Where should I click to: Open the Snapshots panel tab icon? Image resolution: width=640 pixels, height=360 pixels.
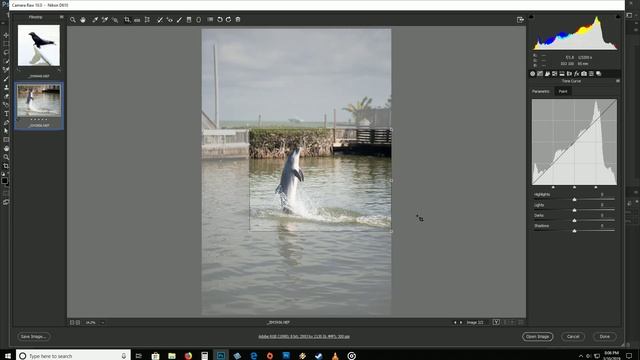click(599, 74)
